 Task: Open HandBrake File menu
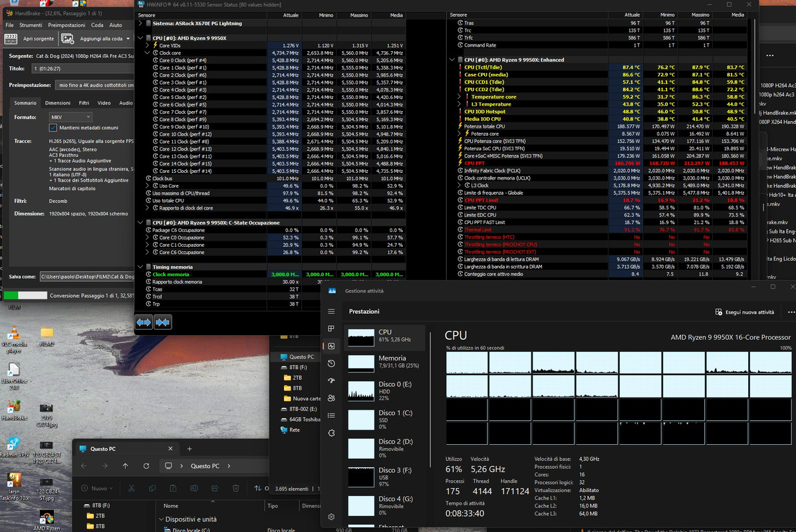[x=10, y=25]
